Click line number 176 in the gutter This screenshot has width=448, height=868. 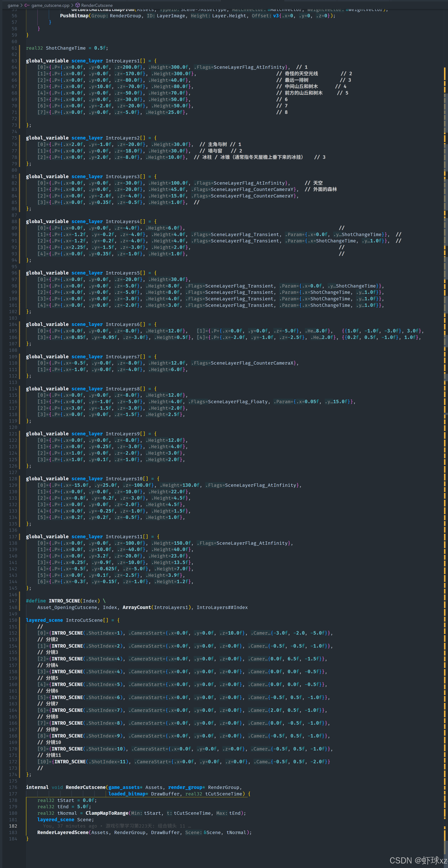pos(13,787)
